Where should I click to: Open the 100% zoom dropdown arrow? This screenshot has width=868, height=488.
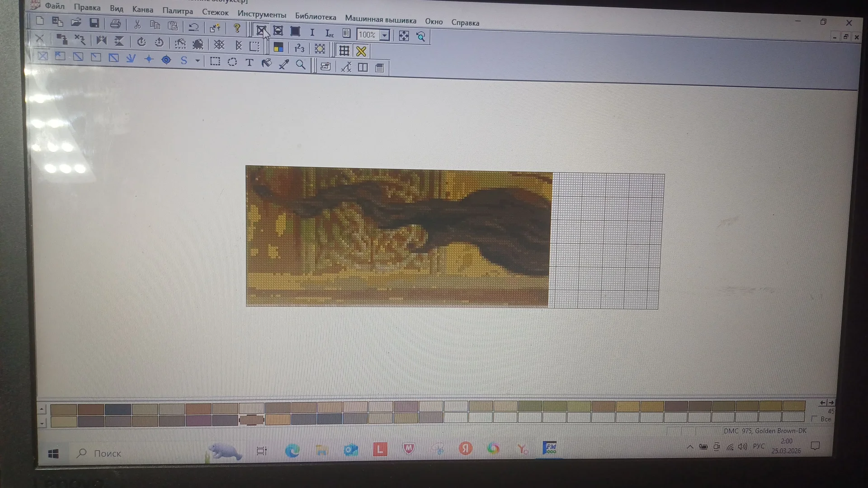click(384, 35)
